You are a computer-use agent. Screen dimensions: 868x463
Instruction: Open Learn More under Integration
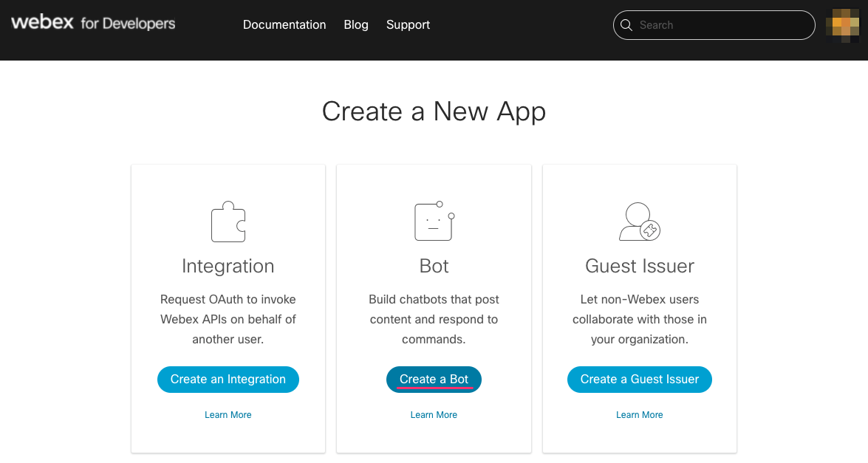click(228, 415)
